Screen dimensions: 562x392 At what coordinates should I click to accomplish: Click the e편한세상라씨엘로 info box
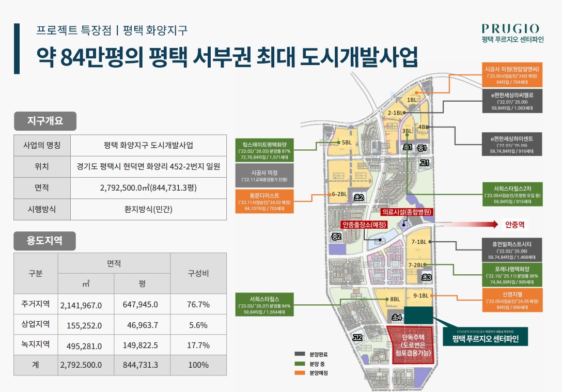pos(512,101)
